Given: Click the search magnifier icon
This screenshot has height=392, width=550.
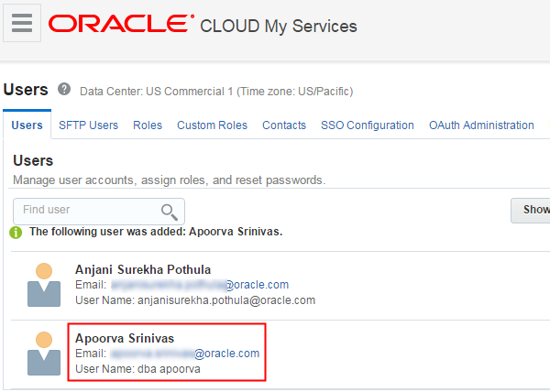Looking at the screenshot, I should click(x=169, y=212).
